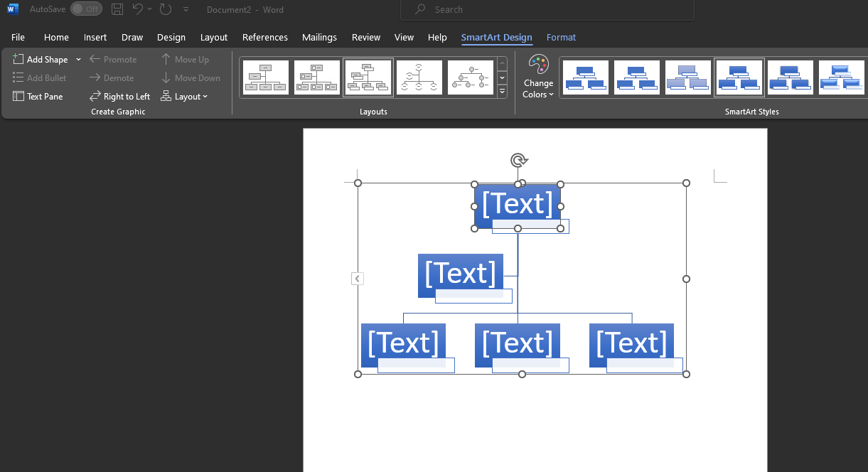Screen dimensions: 868x472
Task: Open the Add Shape dropdown arrow
Action: 78,59
